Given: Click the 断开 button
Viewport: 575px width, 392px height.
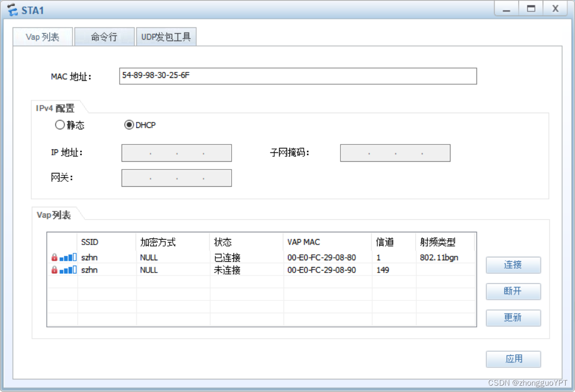Looking at the screenshot, I should [513, 292].
